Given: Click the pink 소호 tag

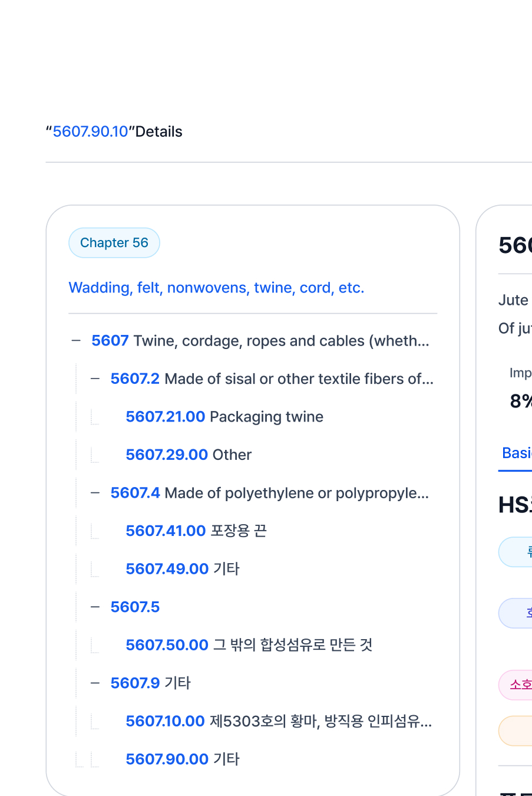Looking at the screenshot, I should pos(520,685).
